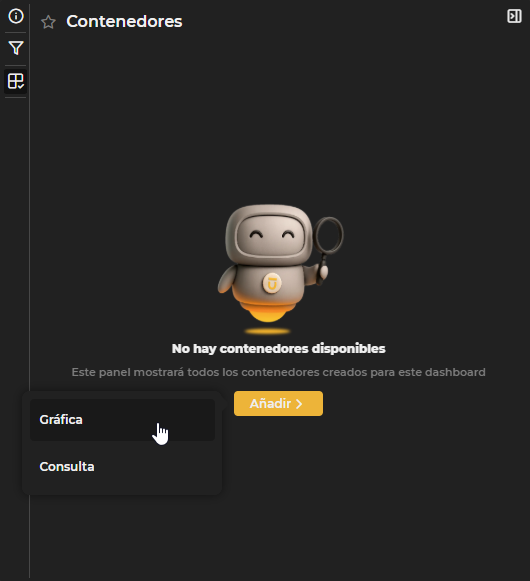The width and height of the screenshot is (530, 581).
Task: Open the filter funnel panel
Action: [x=16, y=48]
